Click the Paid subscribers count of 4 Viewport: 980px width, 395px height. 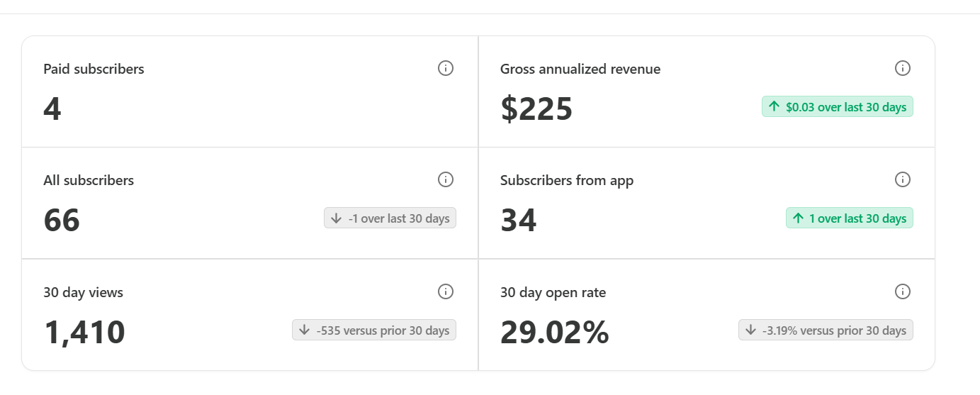52,109
